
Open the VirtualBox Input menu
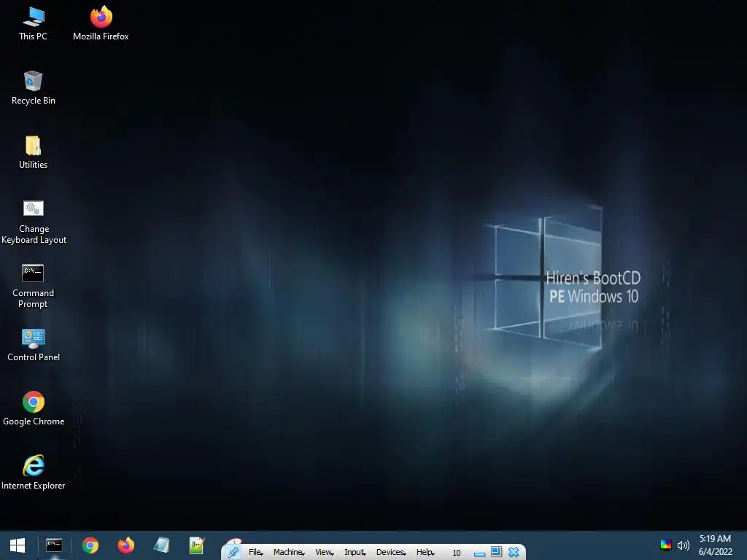[x=355, y=553]
